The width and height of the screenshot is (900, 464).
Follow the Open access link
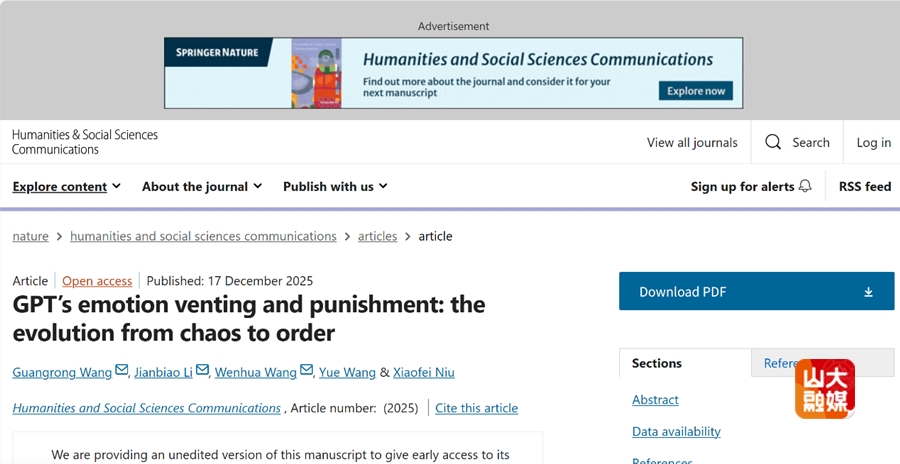[x=97, y=281]
